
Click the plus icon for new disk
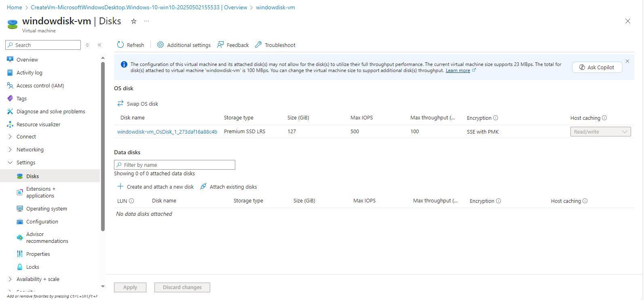coord(120,187)
